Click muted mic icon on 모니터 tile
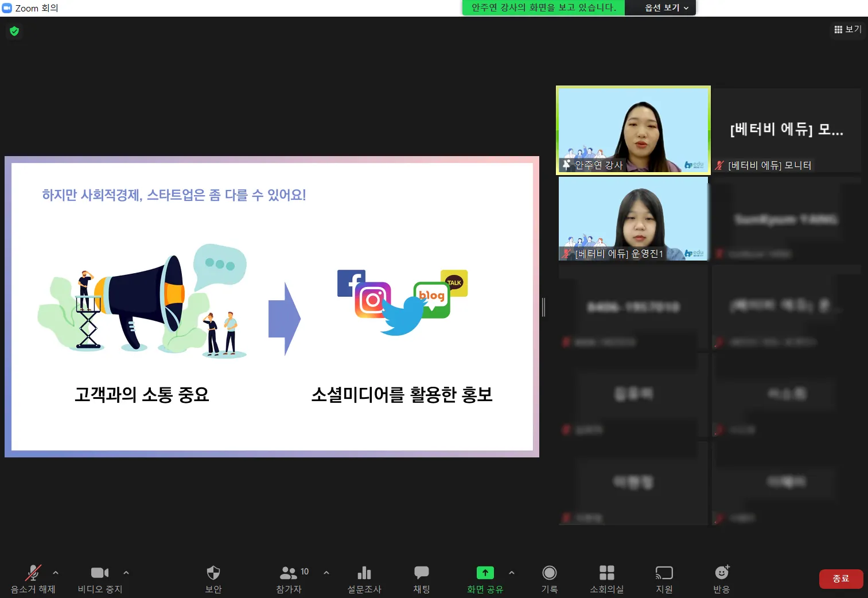The height and width of the screenshot is (598, 868). [x=719, y=165]
